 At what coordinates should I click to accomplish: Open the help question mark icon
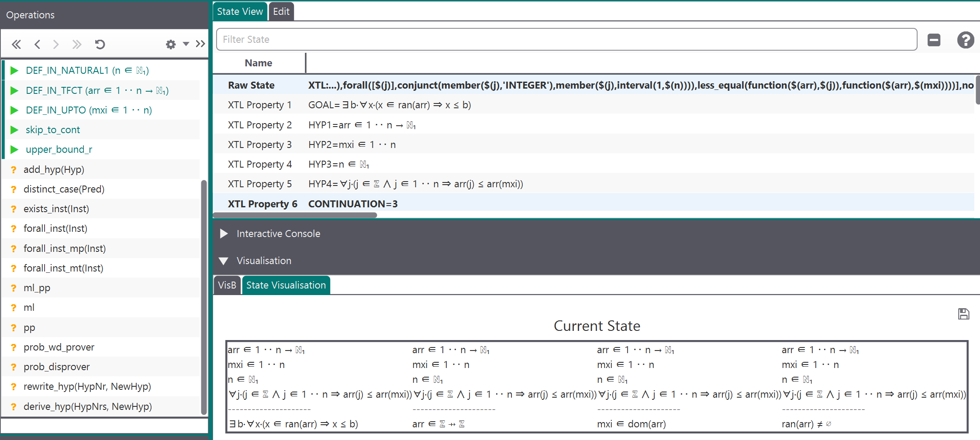965,40
